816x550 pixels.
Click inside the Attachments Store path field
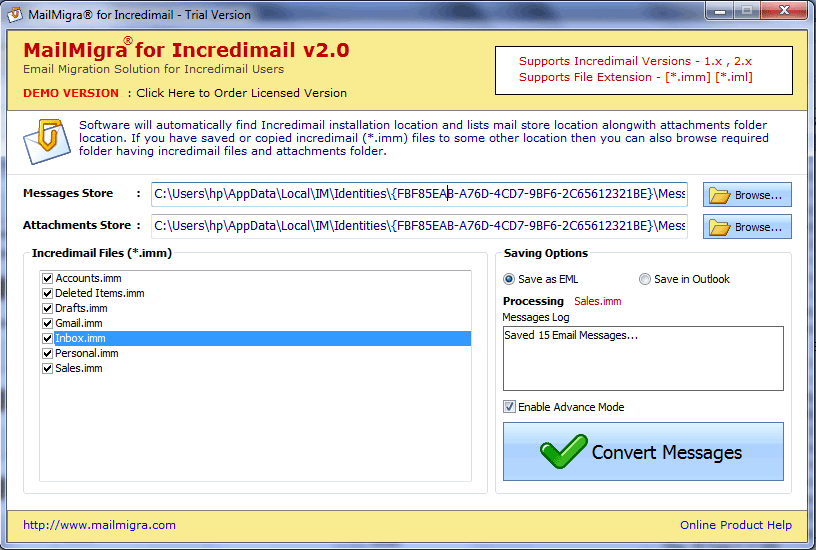419,226
